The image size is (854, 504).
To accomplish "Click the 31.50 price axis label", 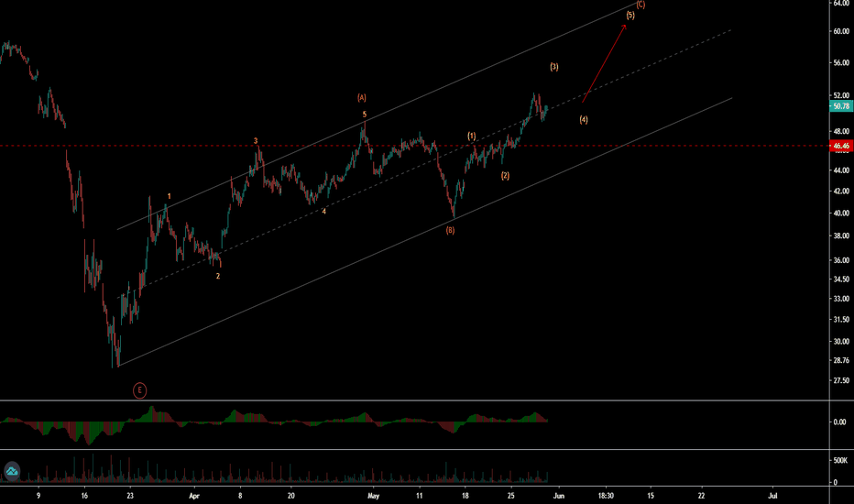I will click(x=841, y=320).
